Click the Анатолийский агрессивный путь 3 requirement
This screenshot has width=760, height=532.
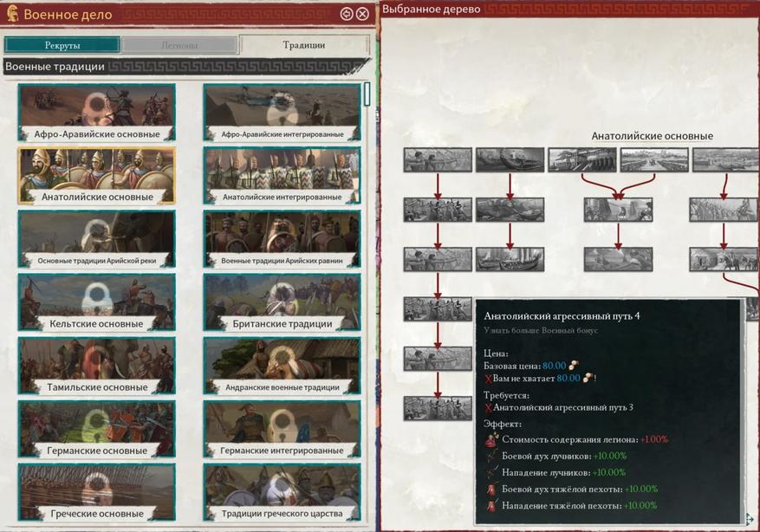[x=562, y=407]
